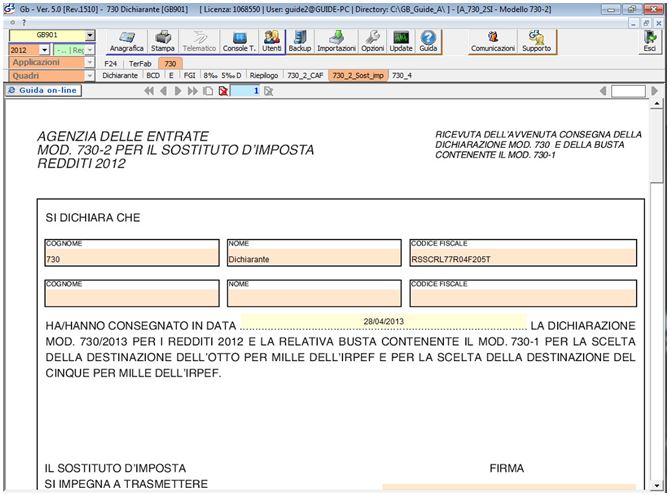Viewport: 670px width, 495px height.
Task: Open the BCD tab
Action: coord(153,76)
